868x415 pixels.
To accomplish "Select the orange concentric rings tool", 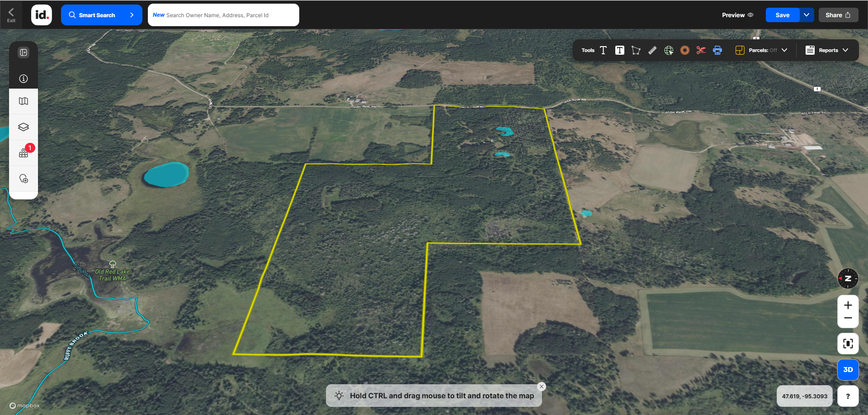I will [685, 50].
